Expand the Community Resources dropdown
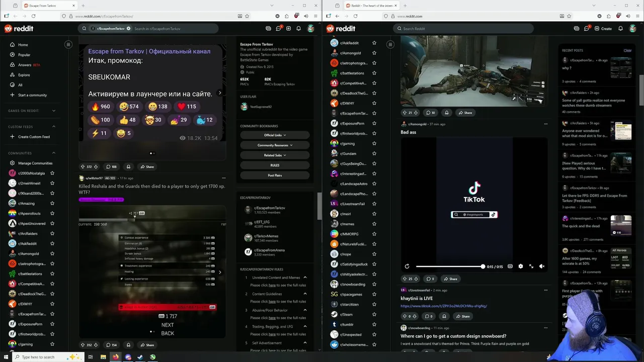The image size is (644, 362). tap(275, 145)
